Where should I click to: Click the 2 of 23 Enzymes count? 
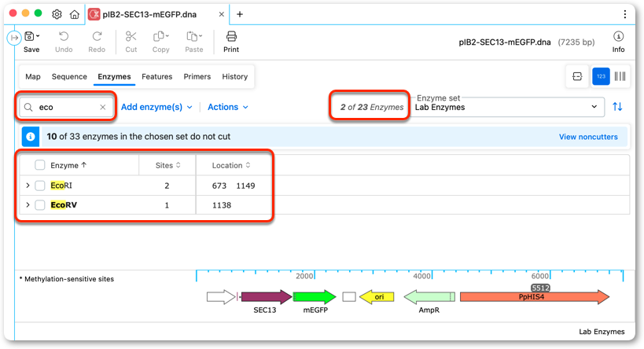coord(372,107)
